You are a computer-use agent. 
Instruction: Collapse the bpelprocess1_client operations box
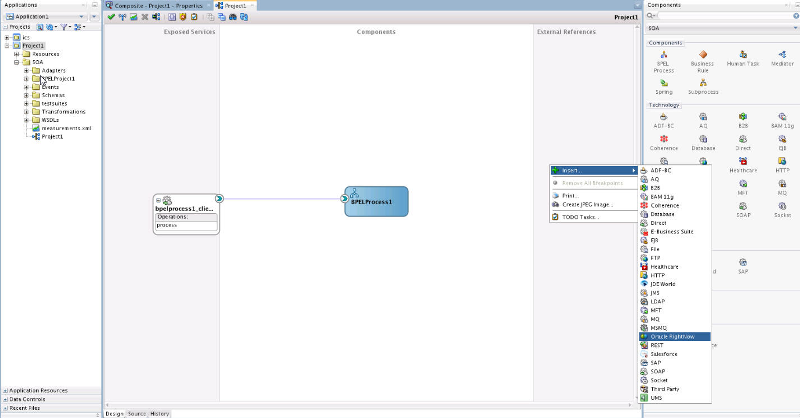158,201
